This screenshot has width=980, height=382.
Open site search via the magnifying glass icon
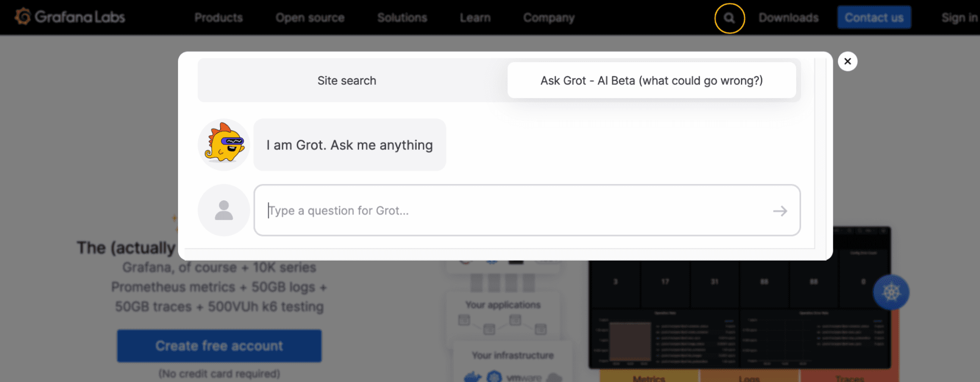[x=729, y=18]
